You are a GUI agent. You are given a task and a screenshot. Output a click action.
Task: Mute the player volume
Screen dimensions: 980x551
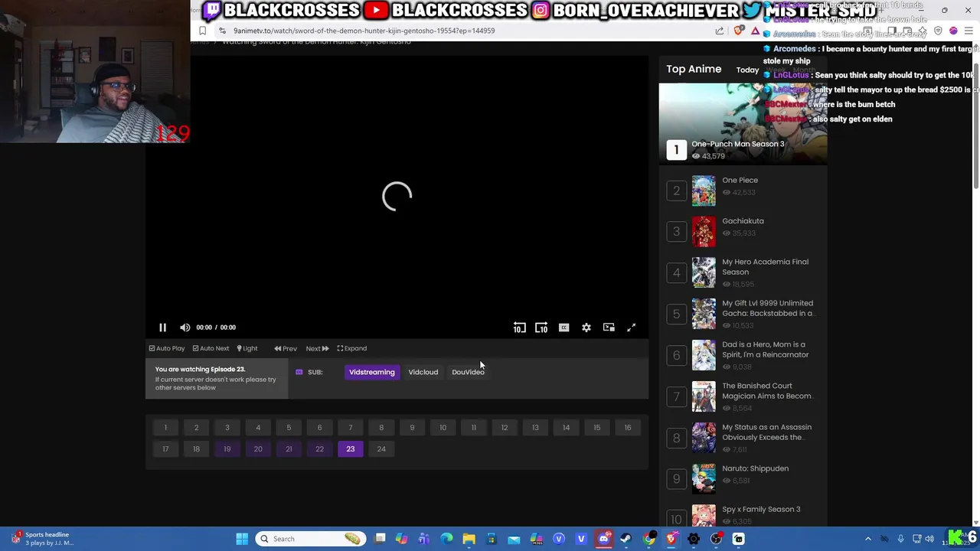pos(185,328)
